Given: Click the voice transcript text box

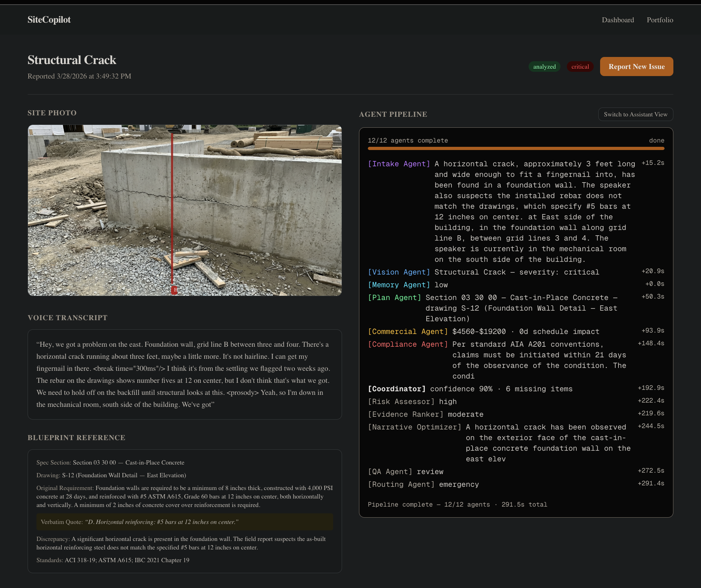Looking at the screenshot, I should click(184, 374).
